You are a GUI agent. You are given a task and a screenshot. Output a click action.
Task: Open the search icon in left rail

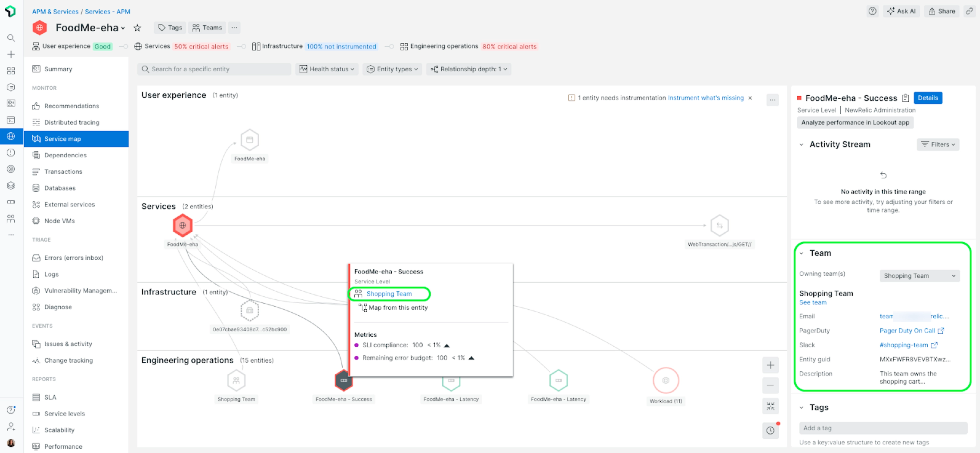(11, 38)
